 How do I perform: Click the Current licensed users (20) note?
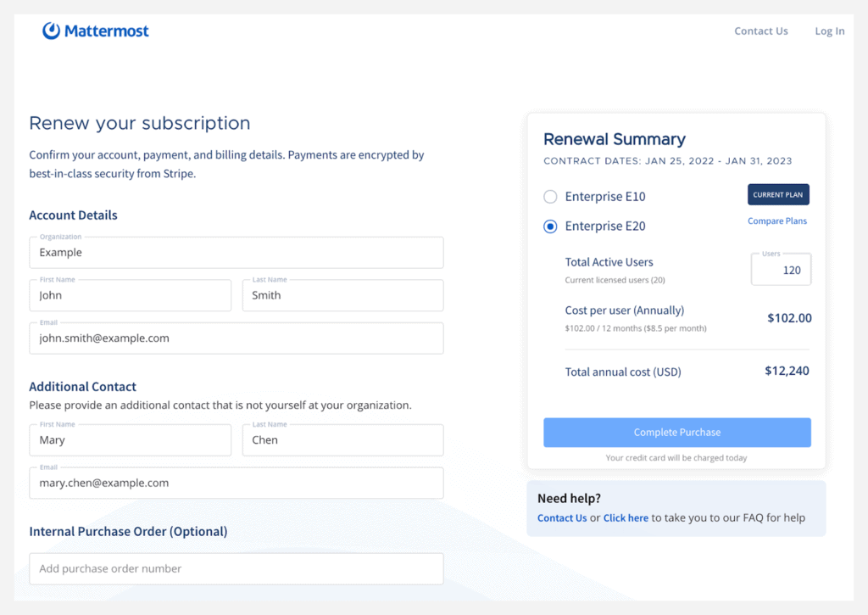click(x=615, y=280)
